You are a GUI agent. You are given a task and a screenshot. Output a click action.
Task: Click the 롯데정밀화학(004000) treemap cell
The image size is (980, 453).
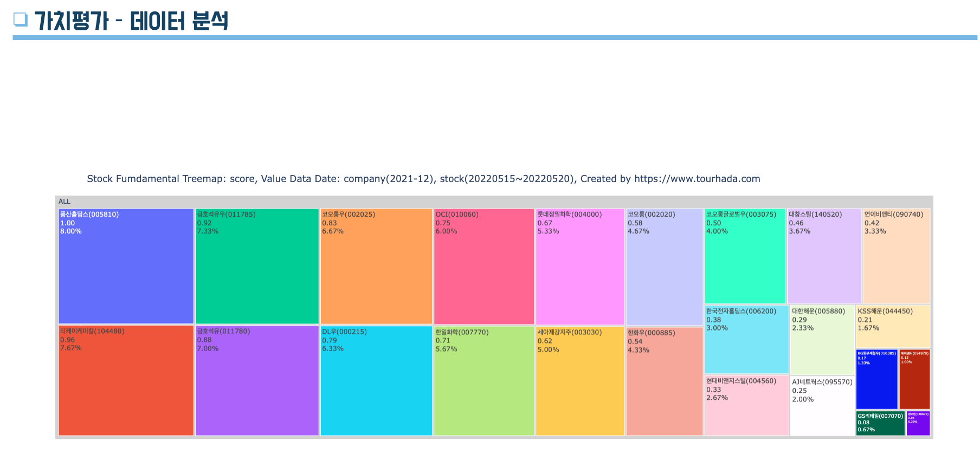tap(580, 267)
